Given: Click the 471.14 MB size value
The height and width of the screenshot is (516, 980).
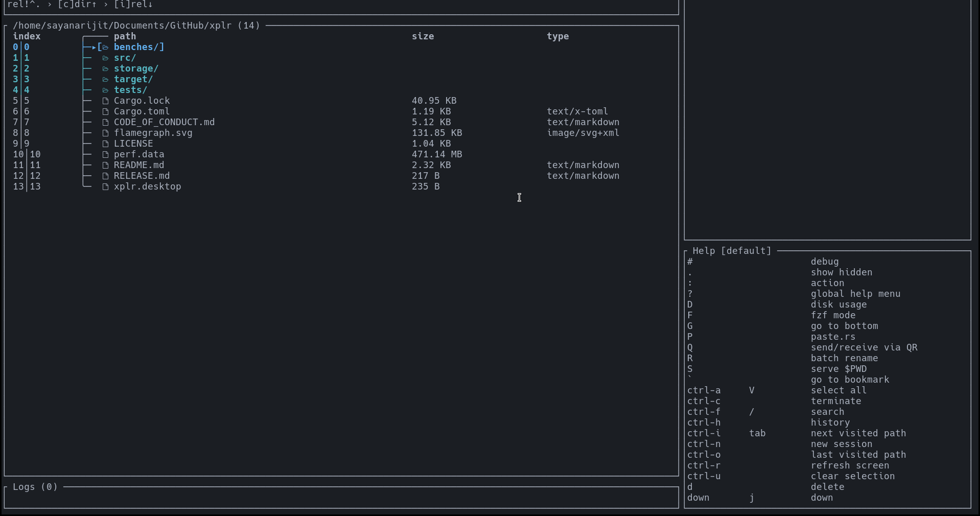Looking at the screenshot, I should pos(437,154).
